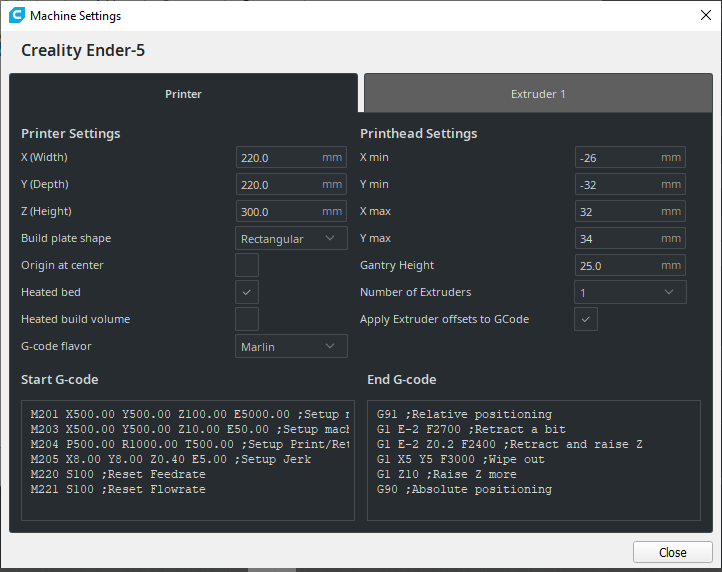Click the Creality Ender-5 heading

point(83,50)
